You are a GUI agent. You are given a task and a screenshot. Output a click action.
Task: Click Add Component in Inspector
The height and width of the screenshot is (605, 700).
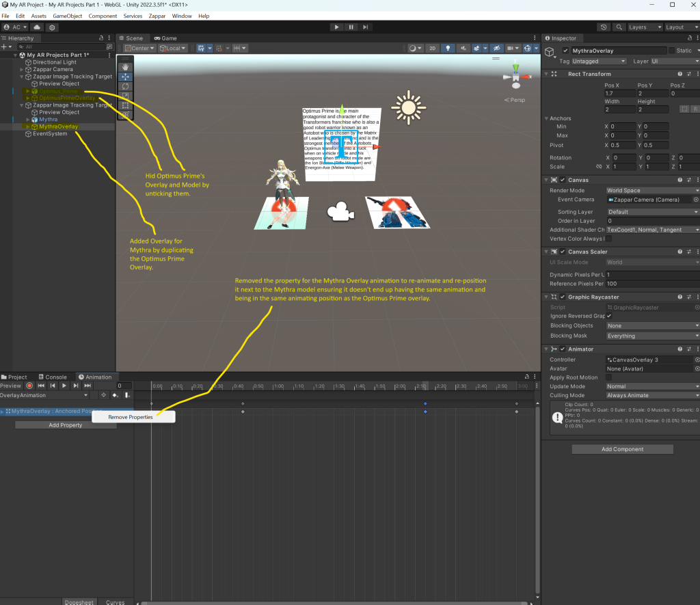click(622, 449)
